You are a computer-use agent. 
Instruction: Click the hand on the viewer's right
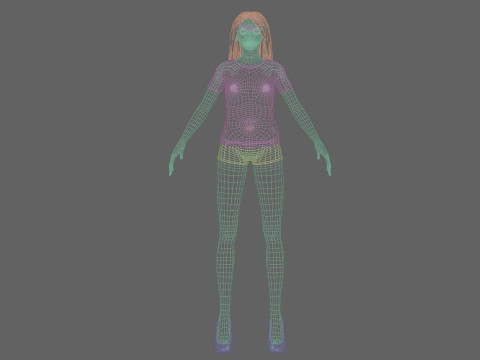(323, 158)
